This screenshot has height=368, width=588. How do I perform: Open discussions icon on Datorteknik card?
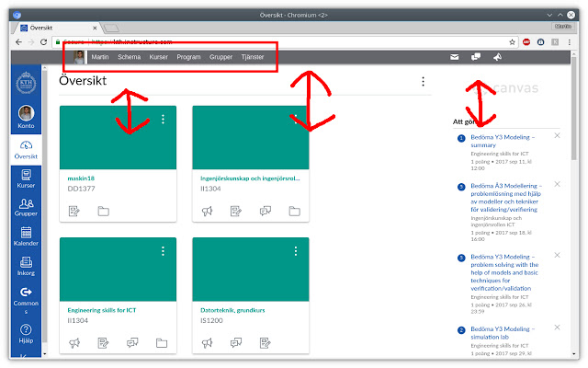point(236,343)
